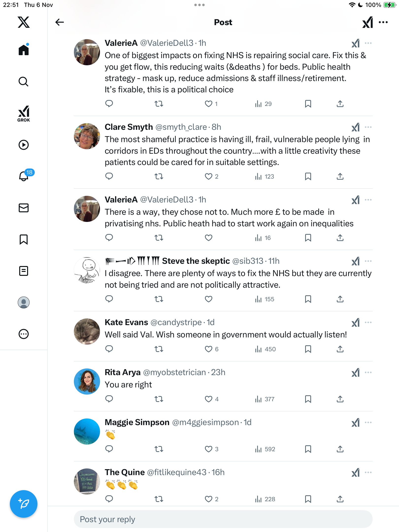The width and height of the screenshot is (399, 532).
Task: Like Steve the skeptic's reply
Action: click(x=208, y=299)
